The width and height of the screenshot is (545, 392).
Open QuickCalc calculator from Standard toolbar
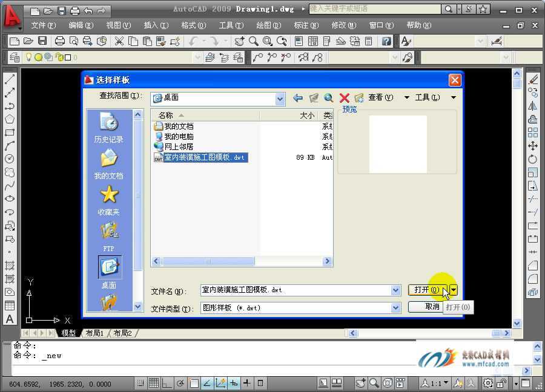click(x=368, y=41)
